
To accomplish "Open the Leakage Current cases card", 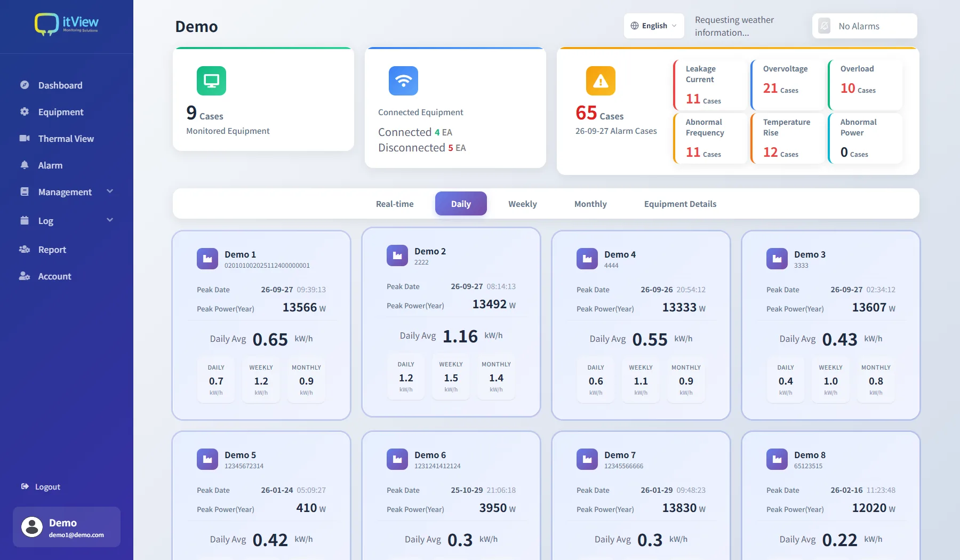I will click(710, 85).
